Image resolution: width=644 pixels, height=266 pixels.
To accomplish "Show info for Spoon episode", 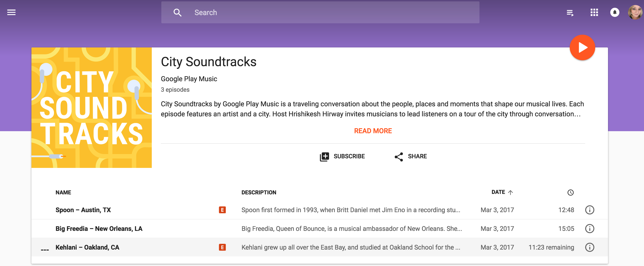I will [x=589, y=210].
